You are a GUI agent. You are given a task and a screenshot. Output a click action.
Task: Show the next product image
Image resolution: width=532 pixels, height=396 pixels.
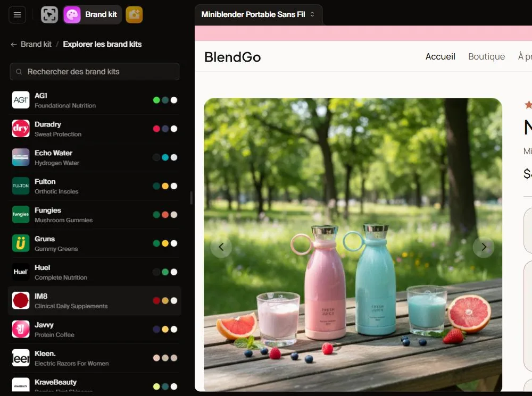484,247
